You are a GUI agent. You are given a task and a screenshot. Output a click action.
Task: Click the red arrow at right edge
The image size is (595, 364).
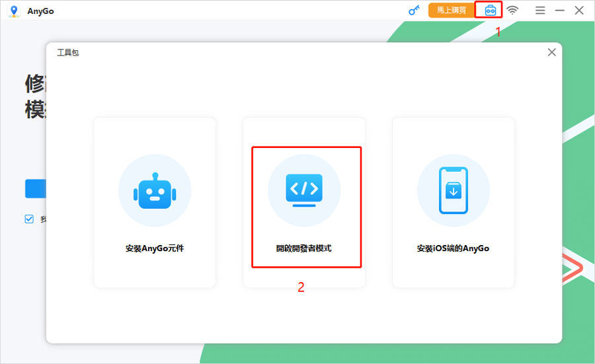coord(573,268)
